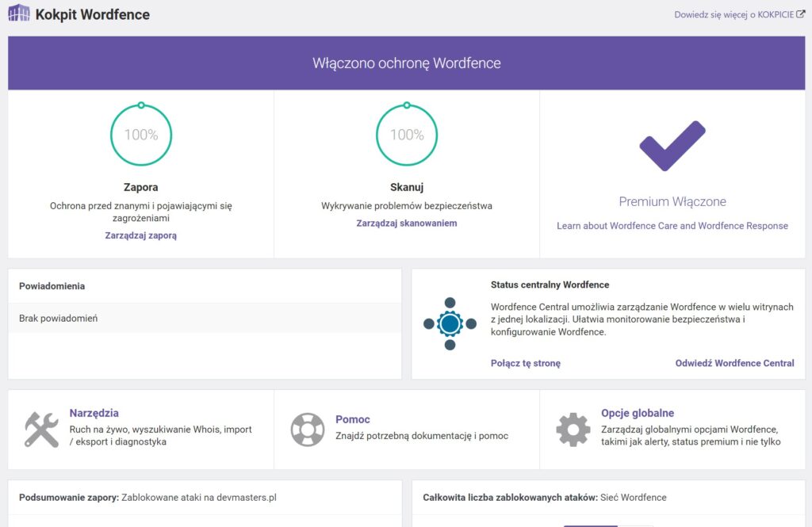Click the Wykrywanie problemów bezpieczeństwa text
The image size is (812, 527).
point(407,206)
